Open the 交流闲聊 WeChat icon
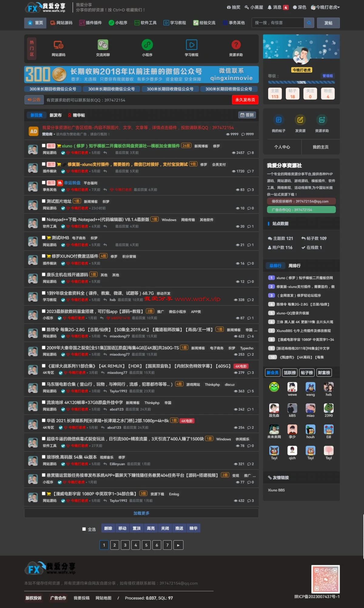 tap(103, 45)
